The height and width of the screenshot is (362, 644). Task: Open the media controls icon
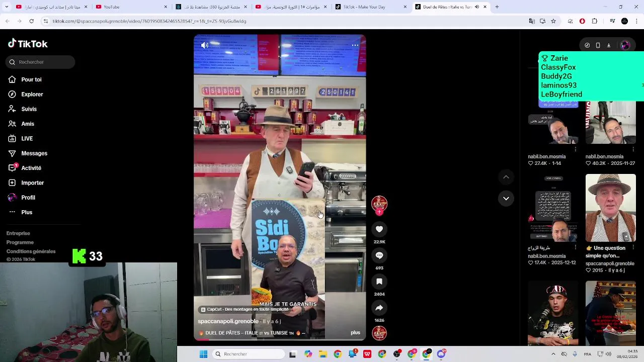coord(612,21)
